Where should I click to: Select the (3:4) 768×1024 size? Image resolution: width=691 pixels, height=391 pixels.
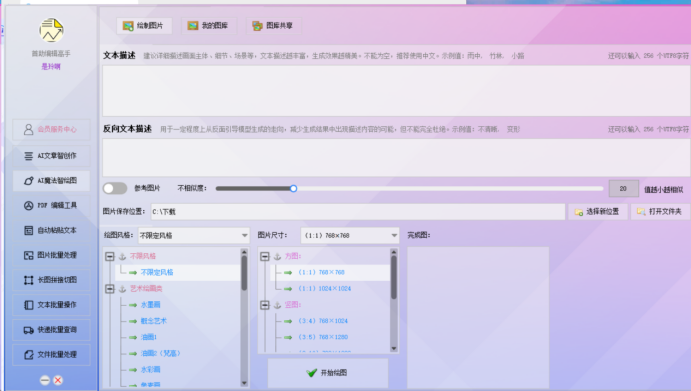click(323, 321)
